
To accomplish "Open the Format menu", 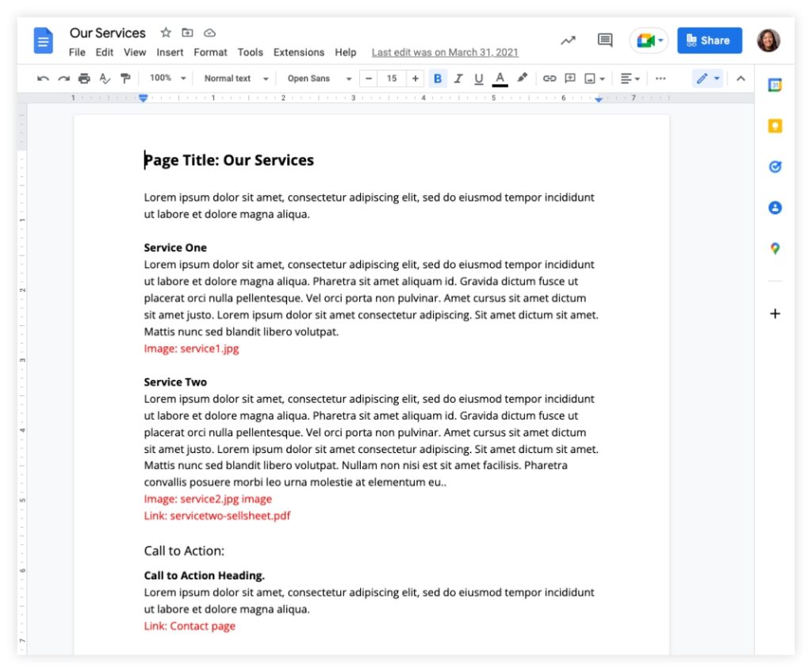I will pos(210,52).
